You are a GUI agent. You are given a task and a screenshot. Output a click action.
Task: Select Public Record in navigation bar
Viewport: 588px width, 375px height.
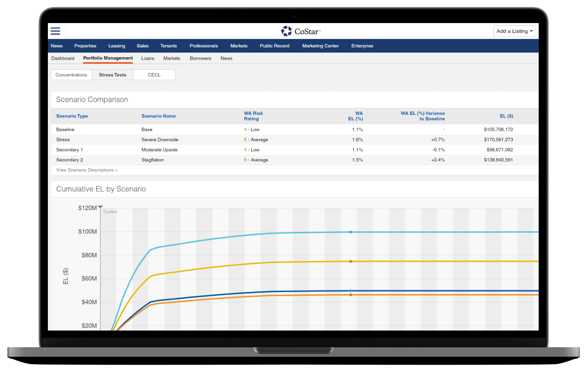click(x=274, y=46)
